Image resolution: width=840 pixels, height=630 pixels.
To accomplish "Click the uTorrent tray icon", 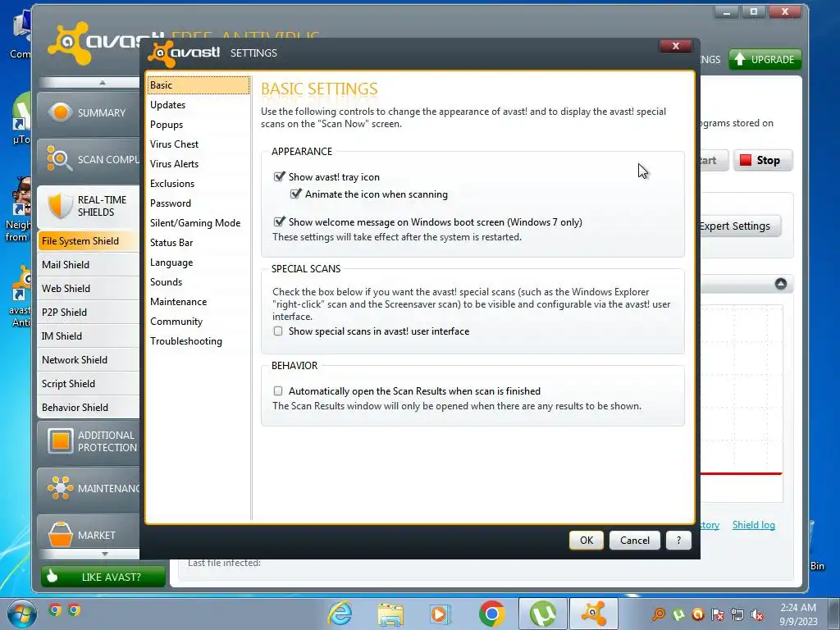I will coord(678,614).
